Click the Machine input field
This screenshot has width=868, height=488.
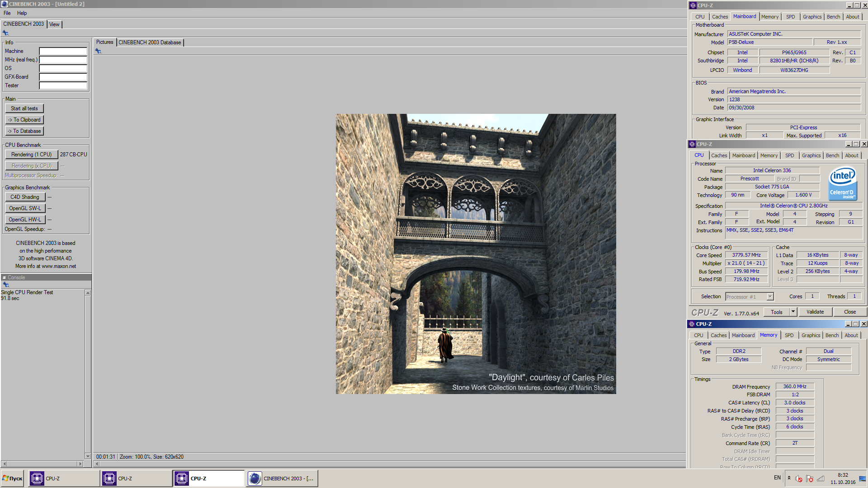pos(63,51)
